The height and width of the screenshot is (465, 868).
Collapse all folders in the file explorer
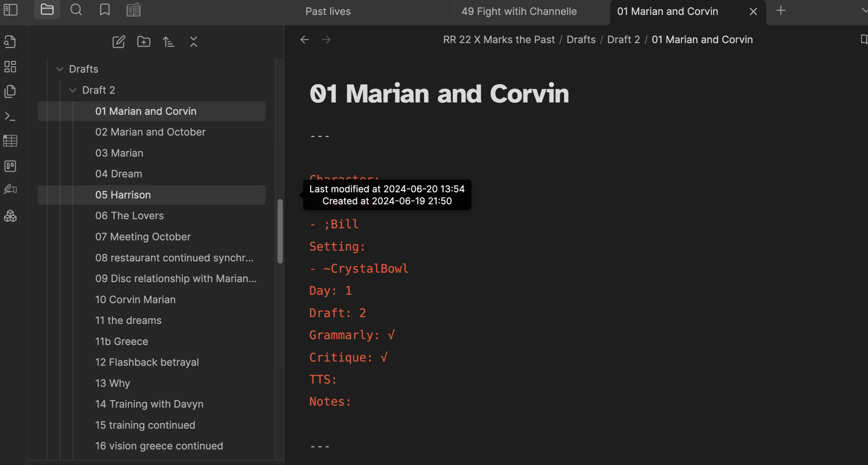(193, 42)
